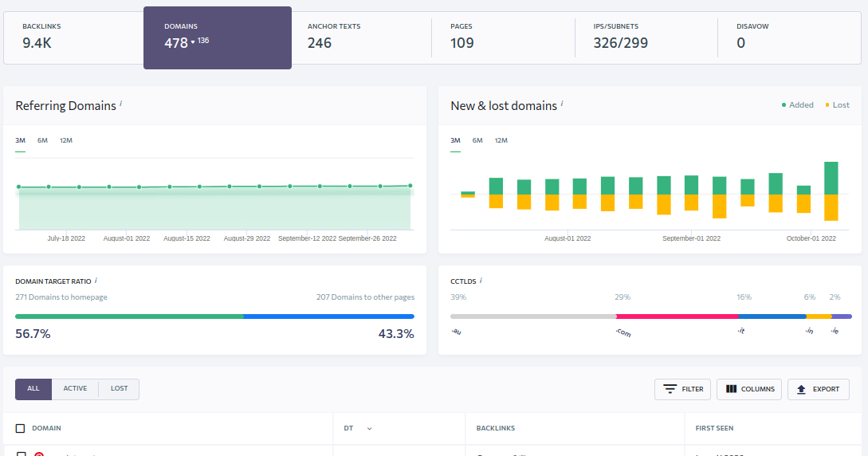Image resolution: width=868 pixels, height=456 pixels.
Task: Click the last data point on Referring Domains line
Action: (410, 185)
